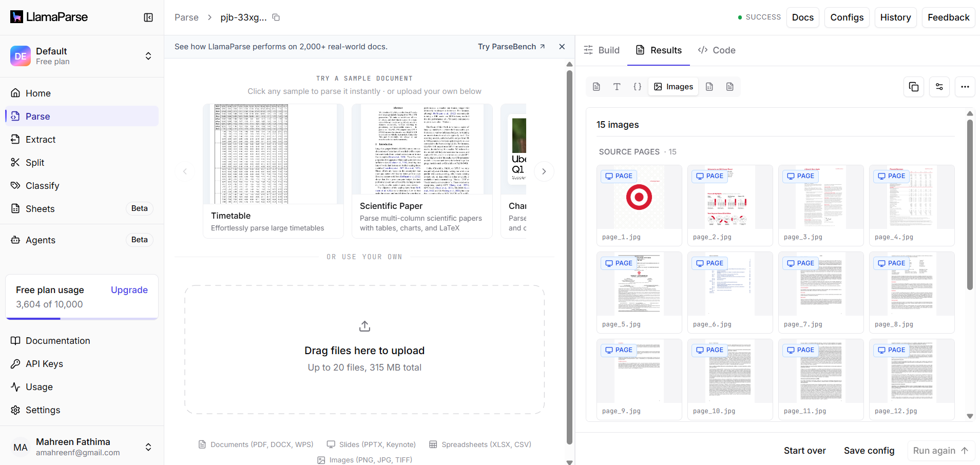
Task: Select the fifth results view icon
Action: pyautogui.click(x=709, y=87)
